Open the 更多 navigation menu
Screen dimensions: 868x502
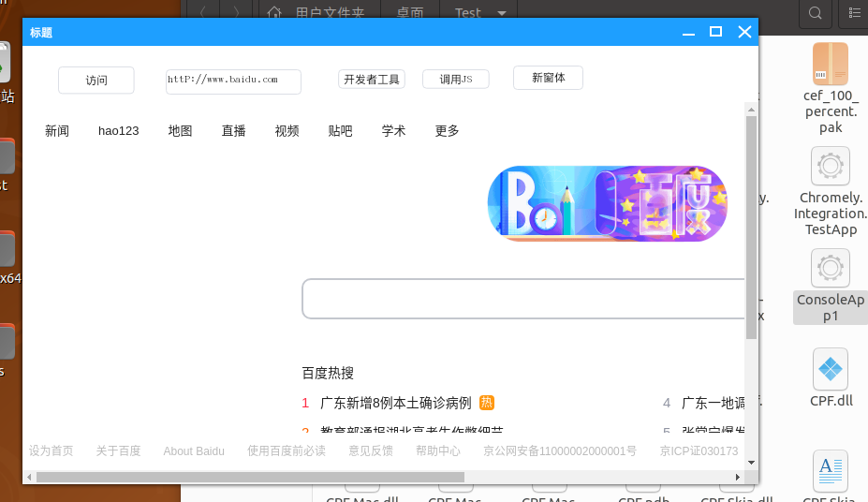click(x=448, y=131)
